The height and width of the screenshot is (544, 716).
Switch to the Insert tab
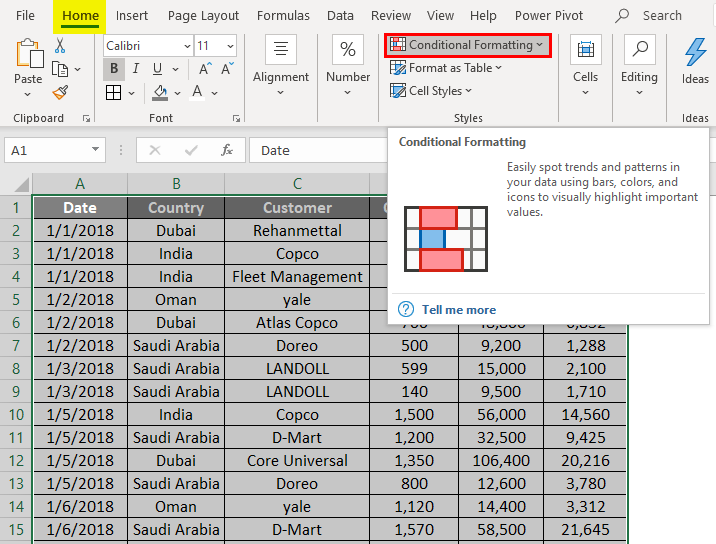[x=132, y=16]
